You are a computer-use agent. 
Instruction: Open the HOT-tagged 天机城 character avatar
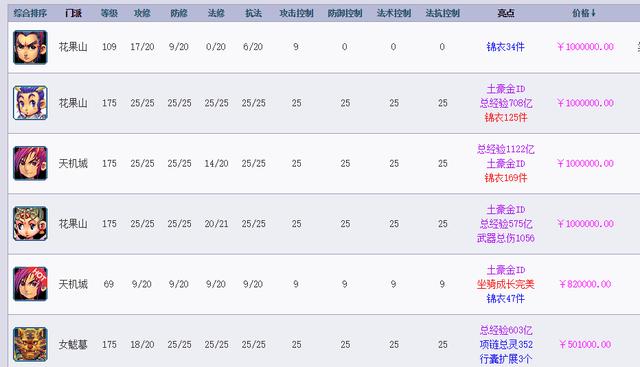pos(30,284)
